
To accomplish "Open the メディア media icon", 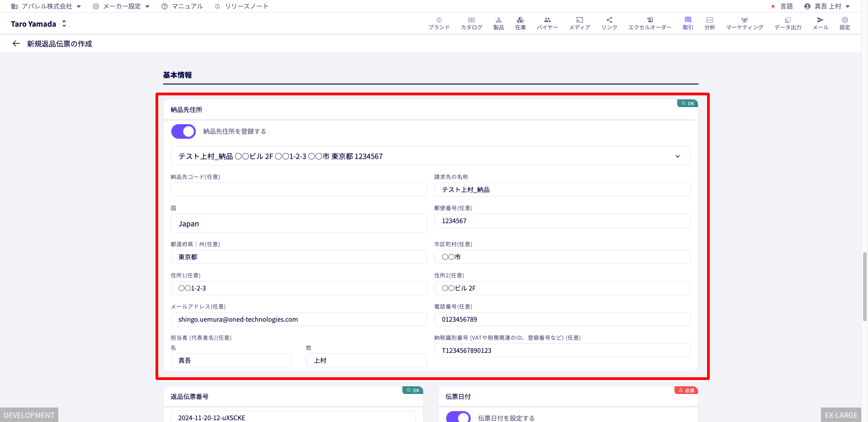I will [x=580, y=23].
